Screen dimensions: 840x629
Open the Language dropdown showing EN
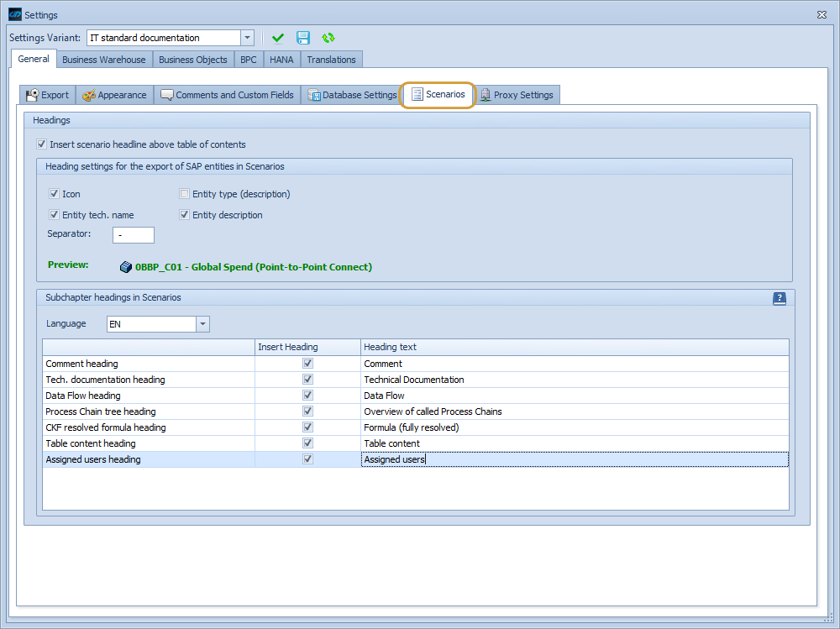point(201,323)
